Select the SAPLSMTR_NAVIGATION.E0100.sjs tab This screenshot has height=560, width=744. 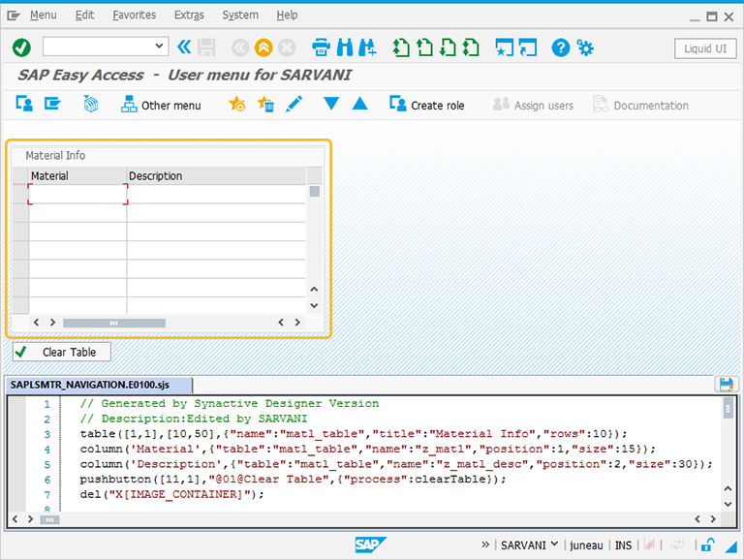point(99,385)
